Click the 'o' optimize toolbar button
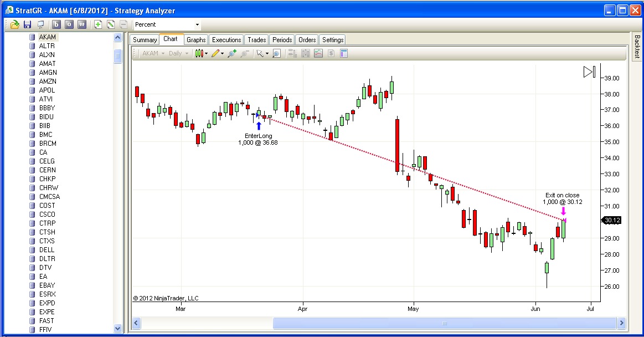Screen dimensions: 644x337 click(x=69, y=24)
